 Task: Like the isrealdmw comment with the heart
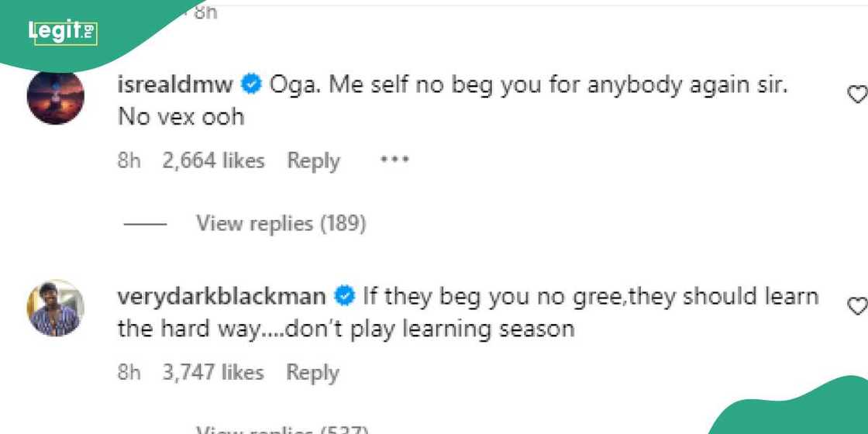pyautogui.click(x=856, y=95)
